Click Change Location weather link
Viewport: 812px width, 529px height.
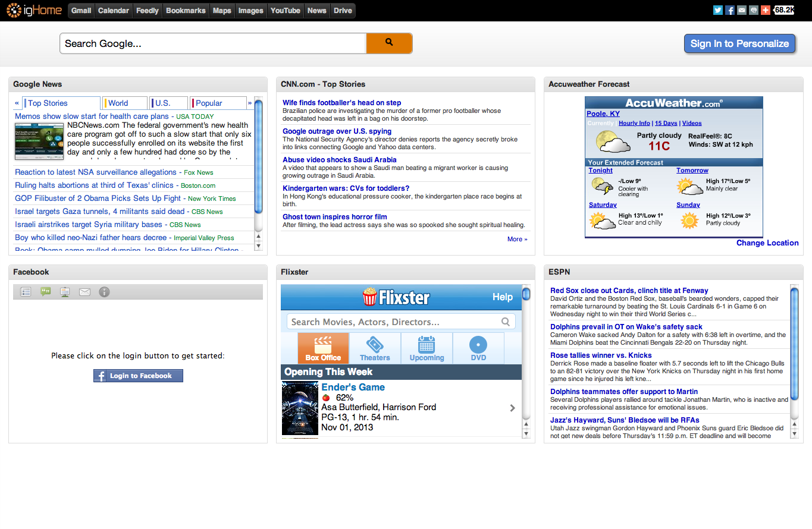(x=767, y=243)
